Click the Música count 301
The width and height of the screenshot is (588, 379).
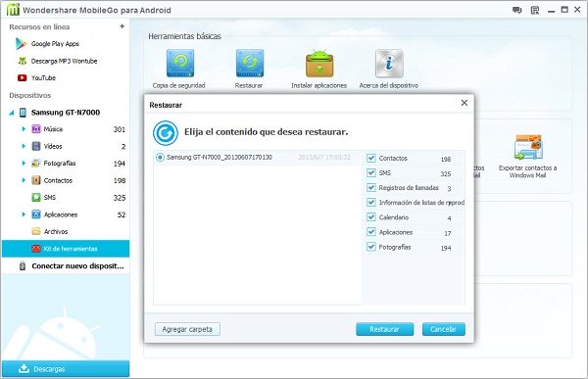(120, 129)
